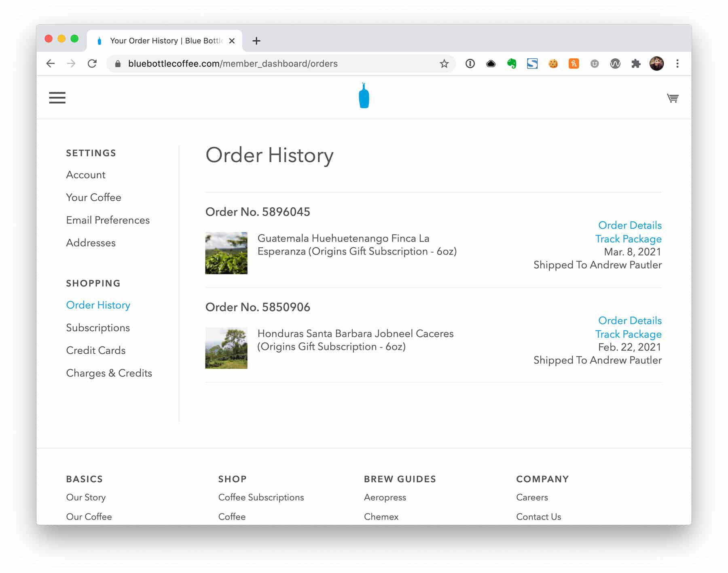This screenshot has width=728, height=573.
Task: Open the orange Honey extension
Action: pos(574,64)
